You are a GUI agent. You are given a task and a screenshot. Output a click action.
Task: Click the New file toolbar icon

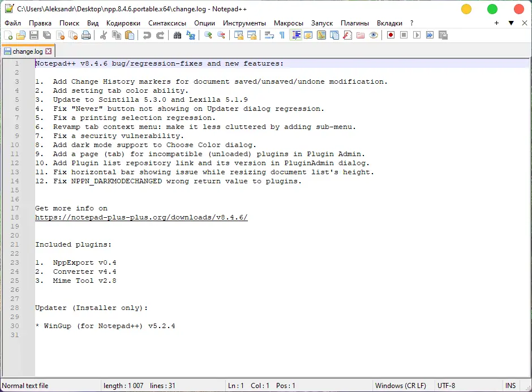pos(8,35)
